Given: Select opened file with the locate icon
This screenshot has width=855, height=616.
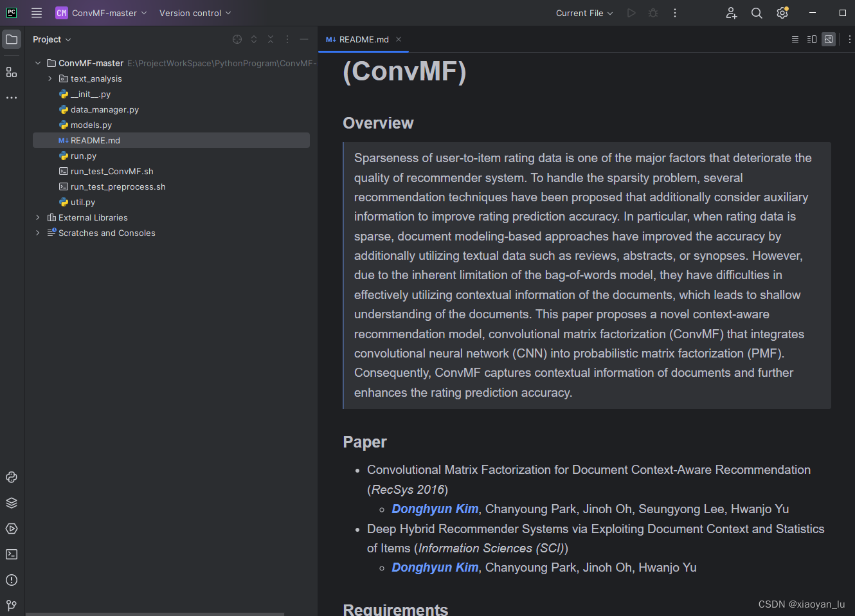Looking at the screenshot, I should click(x=237, y=39).
